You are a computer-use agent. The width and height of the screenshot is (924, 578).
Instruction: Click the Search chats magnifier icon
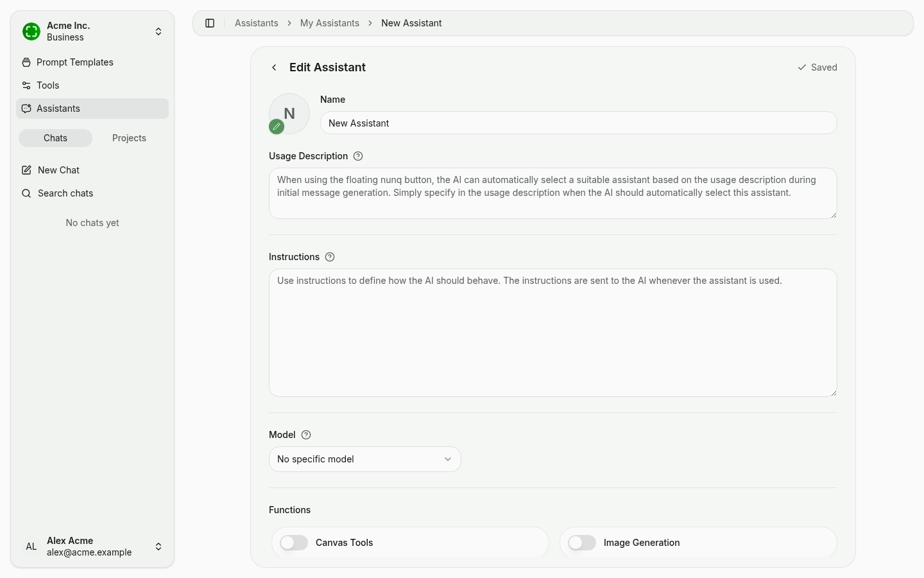(26, 193)
